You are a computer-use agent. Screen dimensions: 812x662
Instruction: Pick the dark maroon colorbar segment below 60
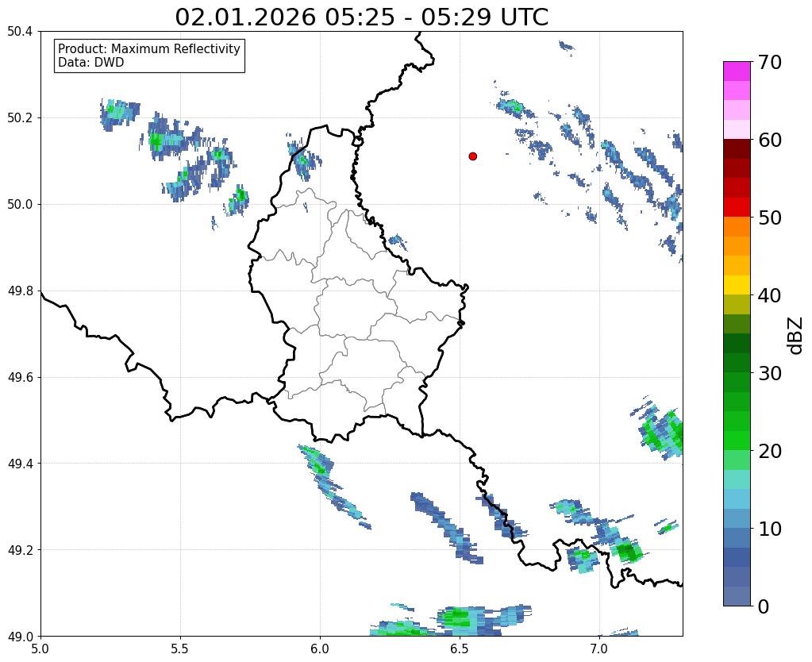tap(737, 149)
